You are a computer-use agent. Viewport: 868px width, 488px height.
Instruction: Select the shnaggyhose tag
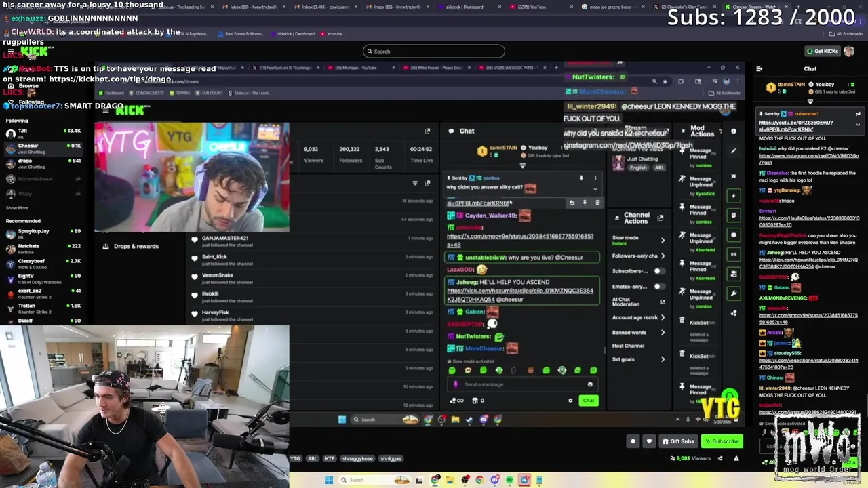[x=357, y=458]
